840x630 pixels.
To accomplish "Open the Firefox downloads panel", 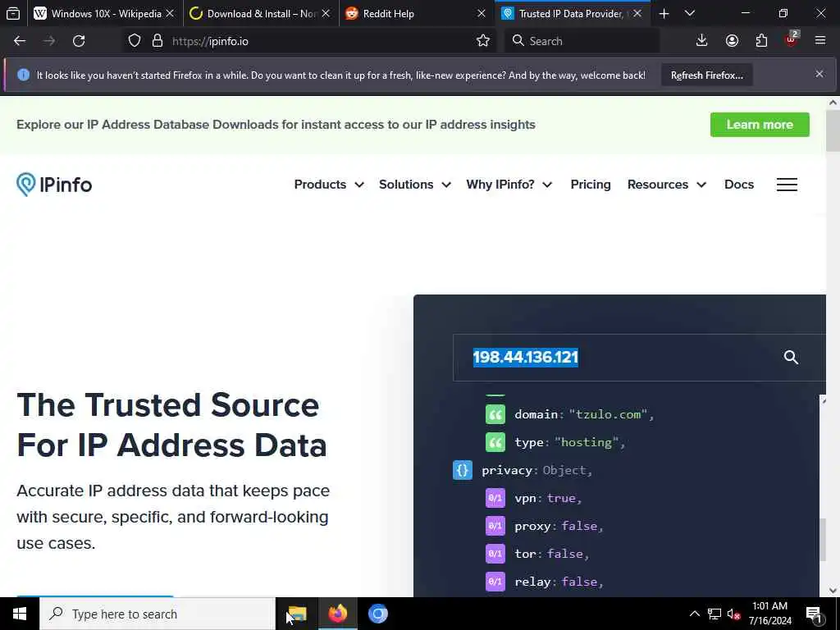I will click(x=701, y=41).
